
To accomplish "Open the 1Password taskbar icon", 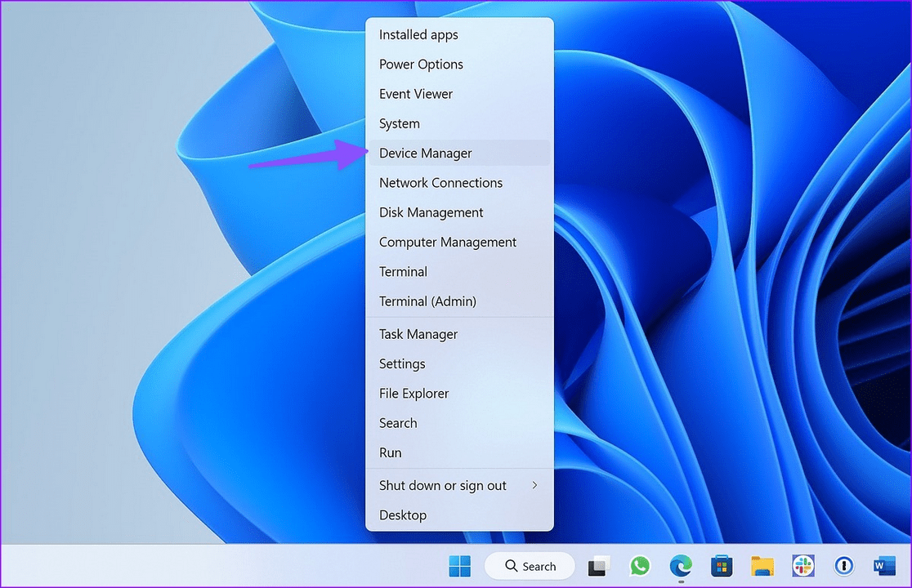I will coord(843,565).
